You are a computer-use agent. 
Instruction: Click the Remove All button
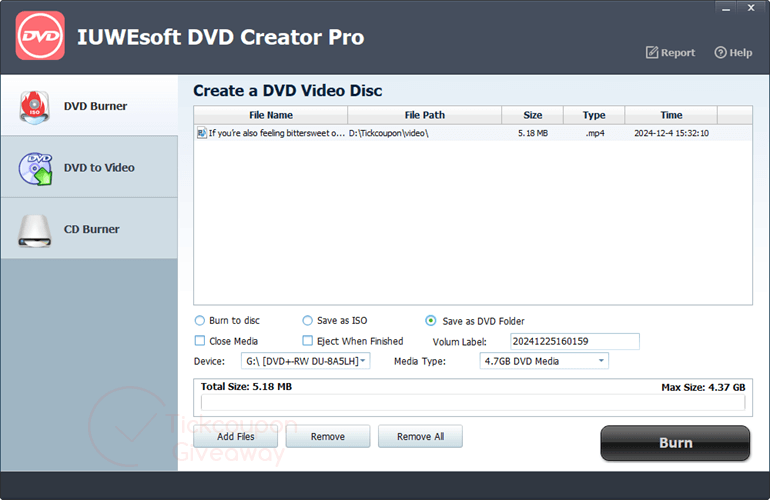click(420, 436)
